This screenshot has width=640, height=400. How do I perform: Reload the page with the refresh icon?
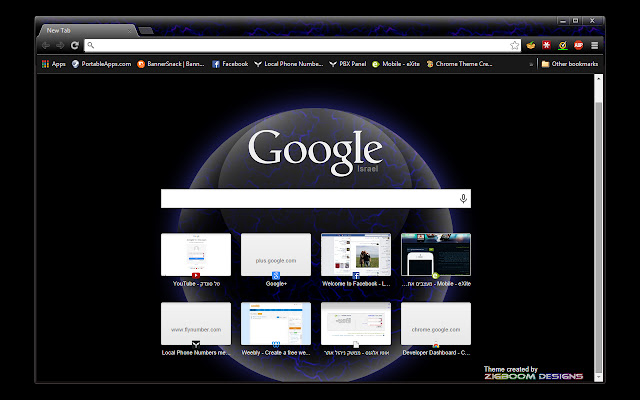74,45
